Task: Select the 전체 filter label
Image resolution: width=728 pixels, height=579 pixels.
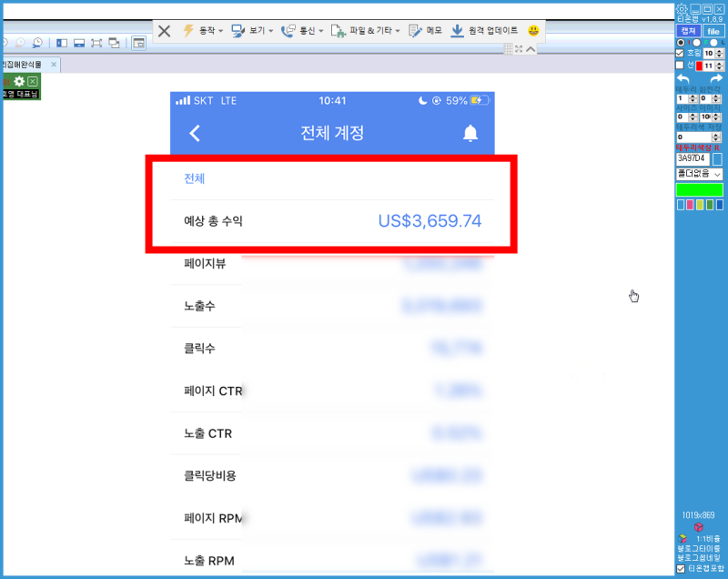Action: point(195,178)
